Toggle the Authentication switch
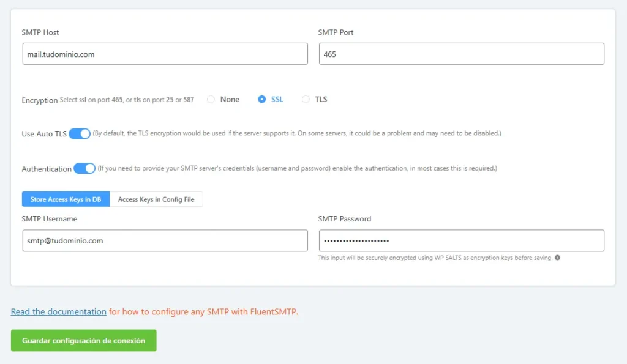Image resolution: width=627 pixels, height=364 pixels. pos(84,168)
